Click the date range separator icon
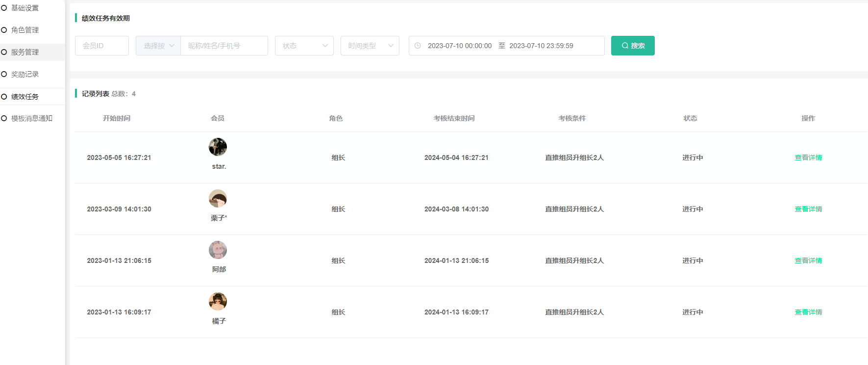Screen dimensions: 868x365 [501, 46]
